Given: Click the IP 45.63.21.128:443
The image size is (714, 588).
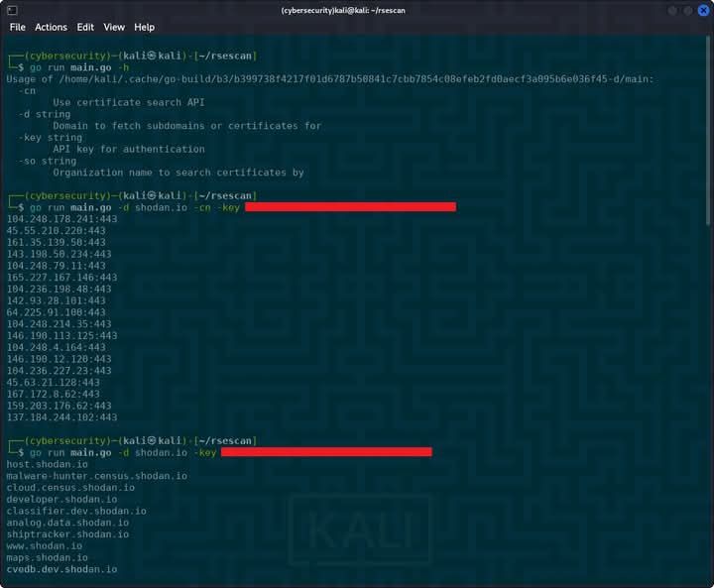Looking at the screenshot, I should [x=54, y=382].
